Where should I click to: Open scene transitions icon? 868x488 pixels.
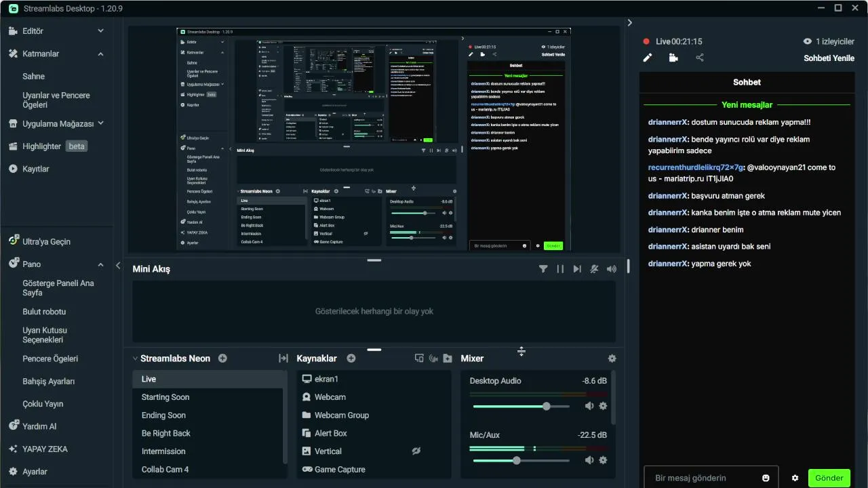(283, 359)
